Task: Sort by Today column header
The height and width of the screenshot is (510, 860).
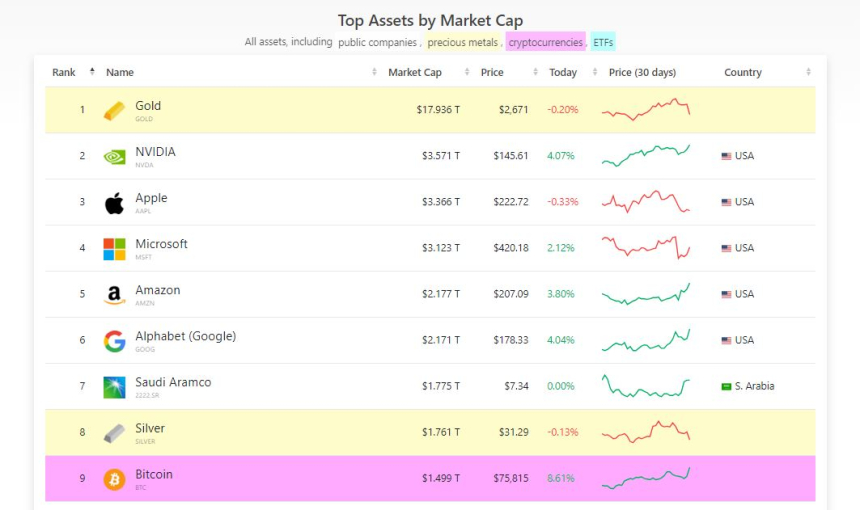Action: pos(563,72)
